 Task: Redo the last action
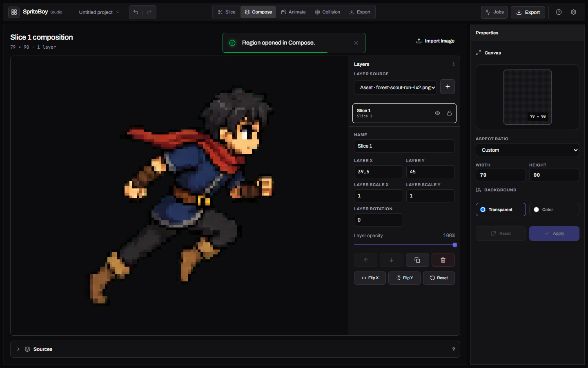pos(149,12)
